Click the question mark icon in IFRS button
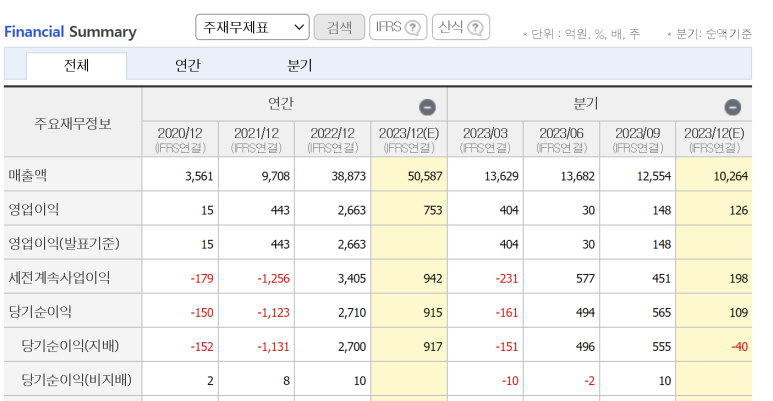 click(413, 28)
